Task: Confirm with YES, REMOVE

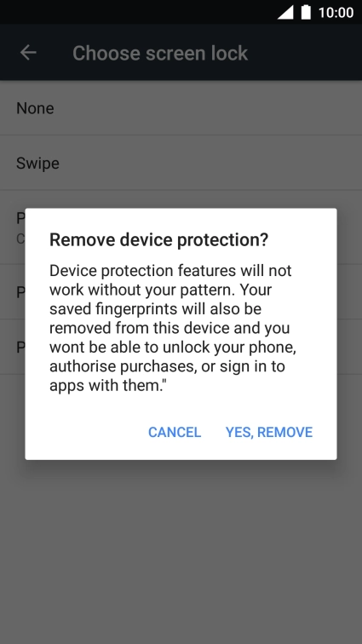Action: pos(269,432)
